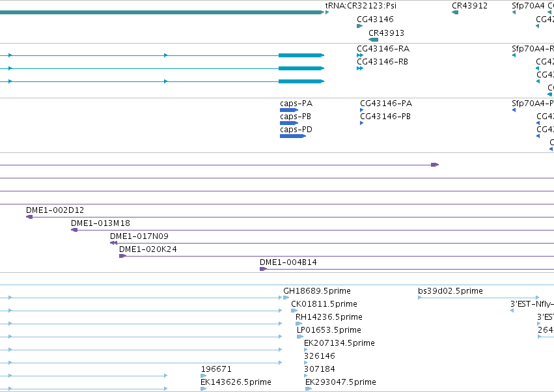This screenshot has width=554, height=392.
Task: Select the DME1-004B14 clone label
Action: [x=288, y=262]
